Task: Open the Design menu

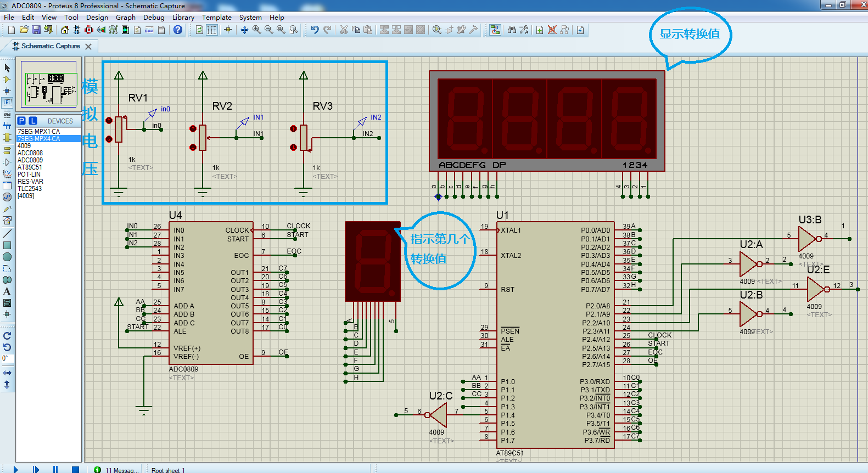Action: [x=97, y=17]
